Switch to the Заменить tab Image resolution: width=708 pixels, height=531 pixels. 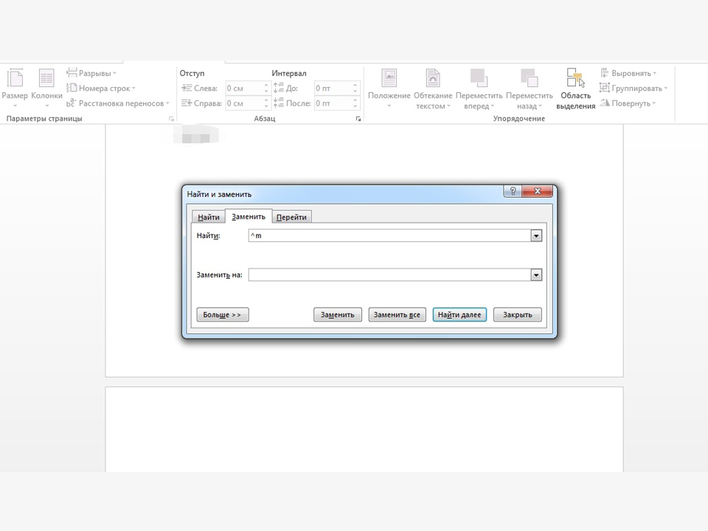click(x=248, y=216)
